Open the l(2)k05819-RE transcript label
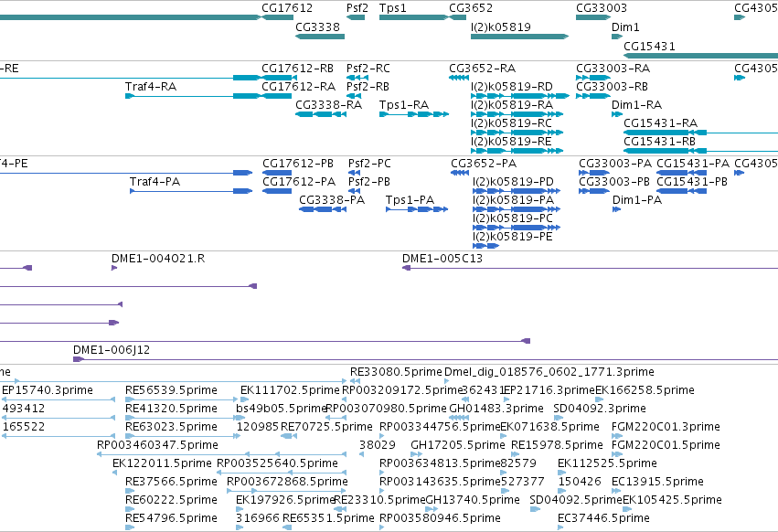Screen dimensions: 778x532 click(511, 142)
